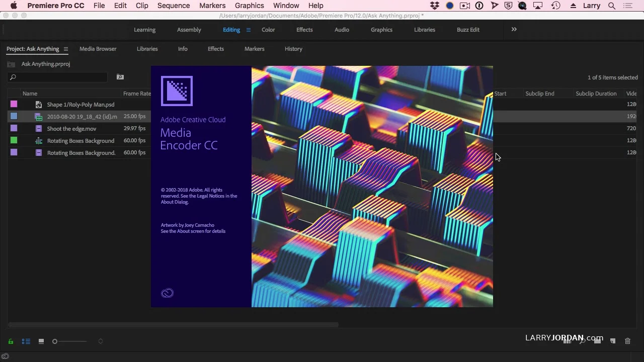644x362 pixels.
Task: Sort by the Name column header
Action: click(30, 94)
